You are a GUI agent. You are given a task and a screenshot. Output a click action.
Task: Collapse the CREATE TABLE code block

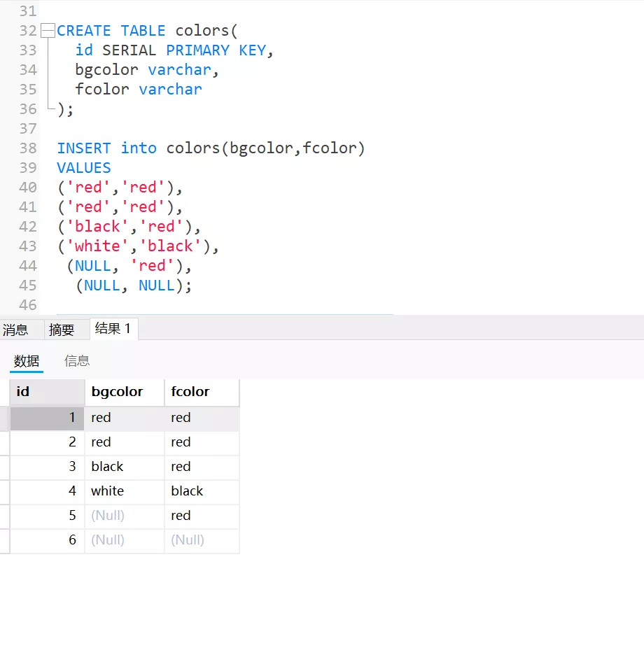48,31
